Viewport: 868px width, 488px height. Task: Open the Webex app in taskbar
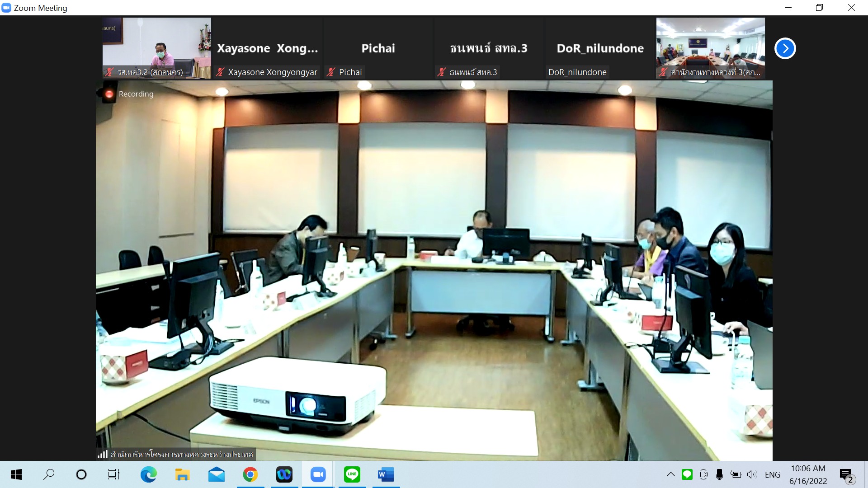tap(284, 474)
